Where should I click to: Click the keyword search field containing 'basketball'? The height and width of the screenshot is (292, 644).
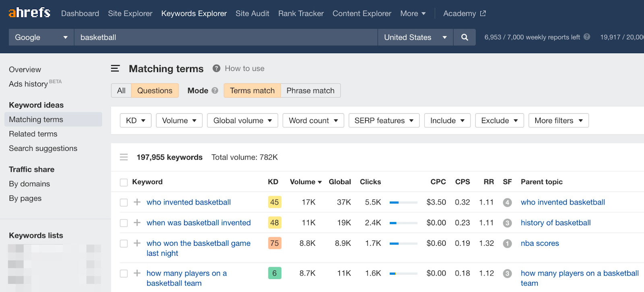pos(225,37)
